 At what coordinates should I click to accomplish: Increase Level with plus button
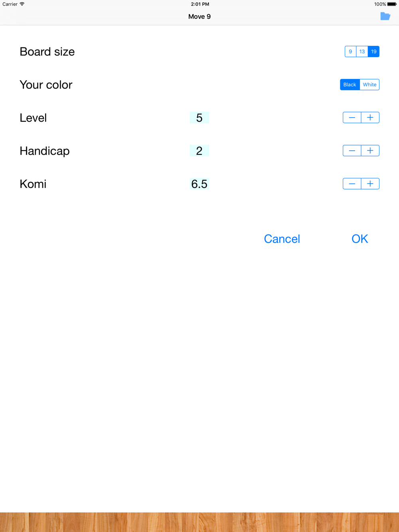coord(370,118)
